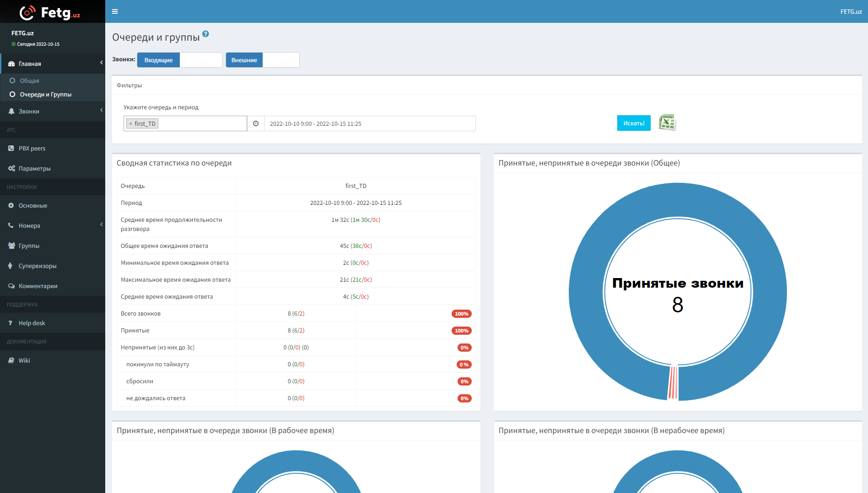Toggle the Внешние calls switch

(x=262, y=60)
